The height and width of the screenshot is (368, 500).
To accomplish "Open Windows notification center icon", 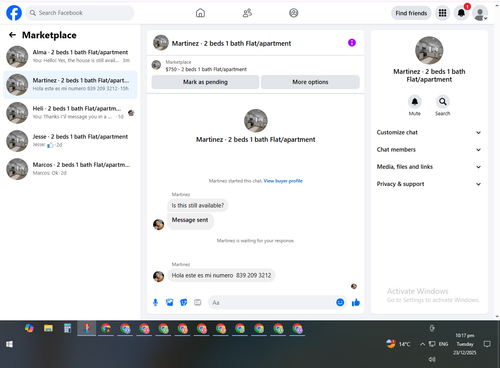I will [487, 344].
